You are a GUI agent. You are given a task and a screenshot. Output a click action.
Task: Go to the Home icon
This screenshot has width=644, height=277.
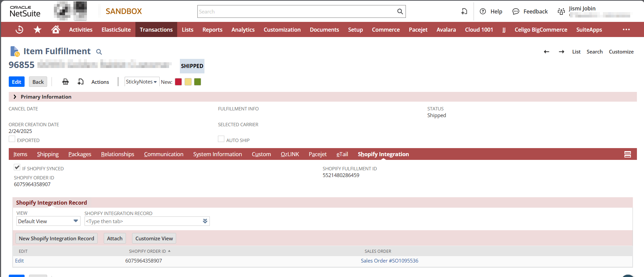(56, 30)
